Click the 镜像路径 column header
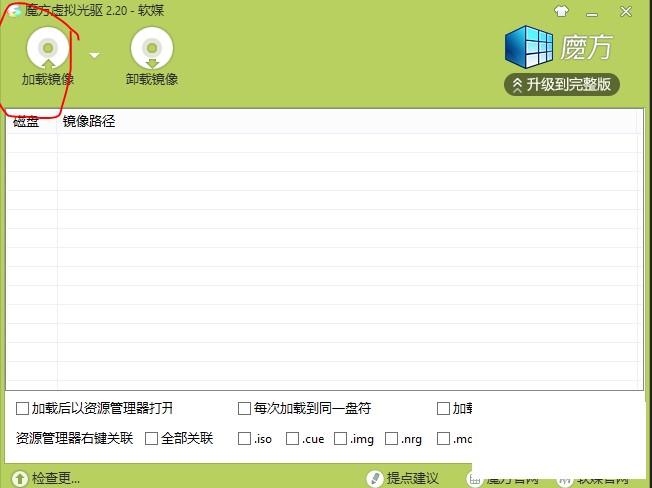The image size is (652, 488). [x=347, y=121]
